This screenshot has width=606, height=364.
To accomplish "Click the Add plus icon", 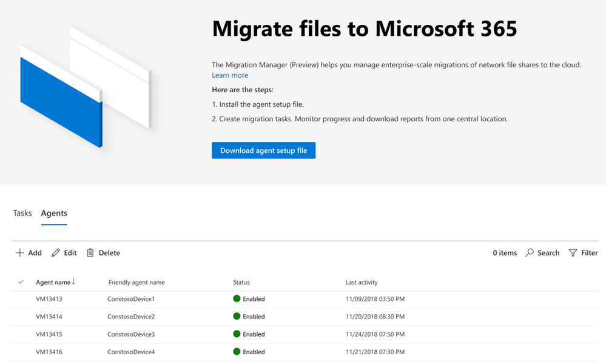I will tap(20, 253).
